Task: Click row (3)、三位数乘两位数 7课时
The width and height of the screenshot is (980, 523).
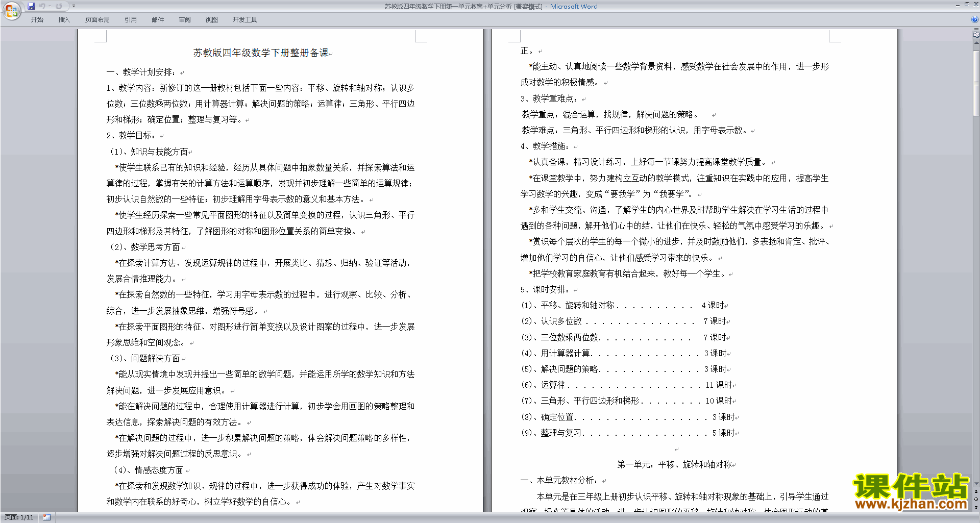Action: click(624, 337)
